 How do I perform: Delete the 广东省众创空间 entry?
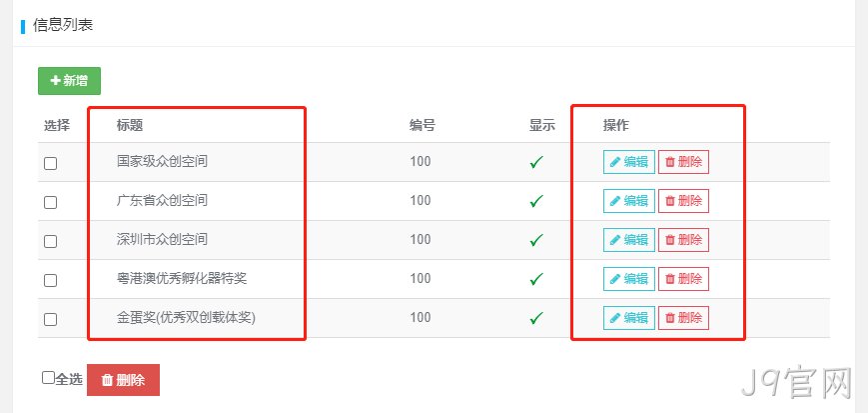click(683, 201)
